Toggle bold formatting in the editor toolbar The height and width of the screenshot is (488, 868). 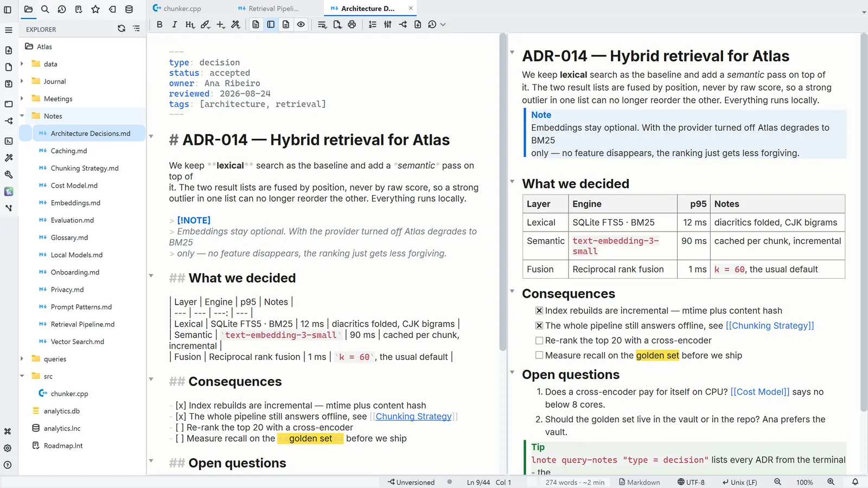pos(159,24)
